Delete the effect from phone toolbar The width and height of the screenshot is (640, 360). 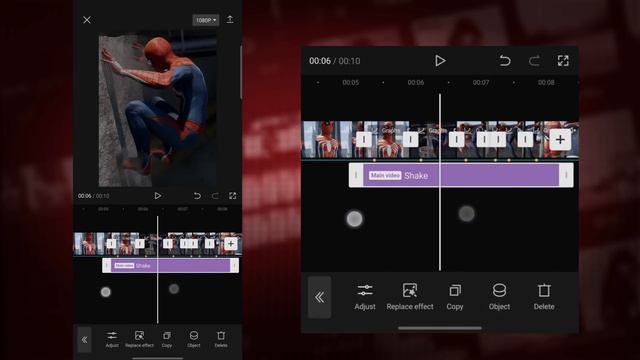(221, 339)
